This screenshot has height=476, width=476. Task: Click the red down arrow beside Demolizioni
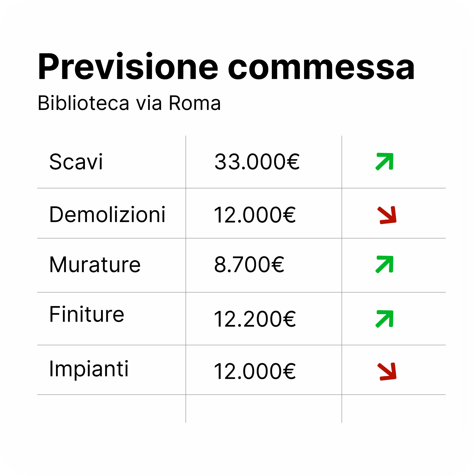[x=387, y=215]
